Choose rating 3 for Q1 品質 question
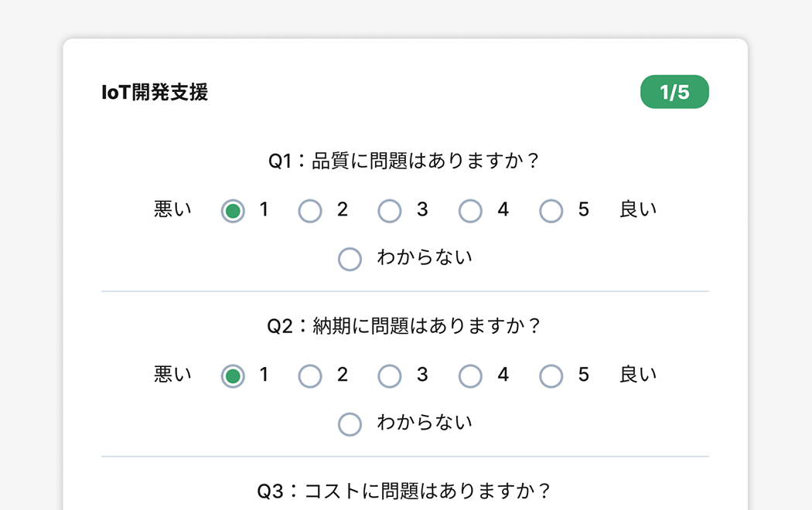 pyautogui.click(x=390, y=211)
